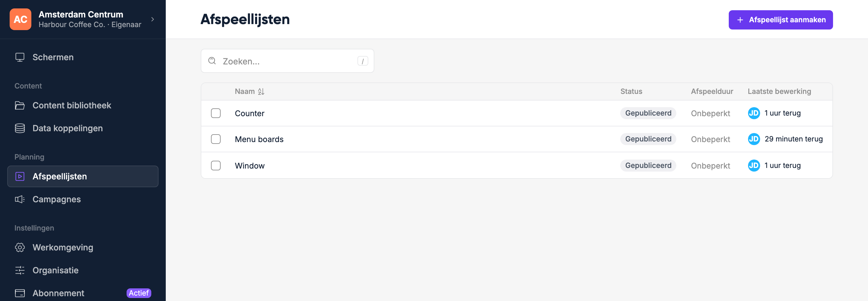Viewport: 868px width, 301px height.
Task: Open Schermen via its monitor icon
Action: [20, 57]
